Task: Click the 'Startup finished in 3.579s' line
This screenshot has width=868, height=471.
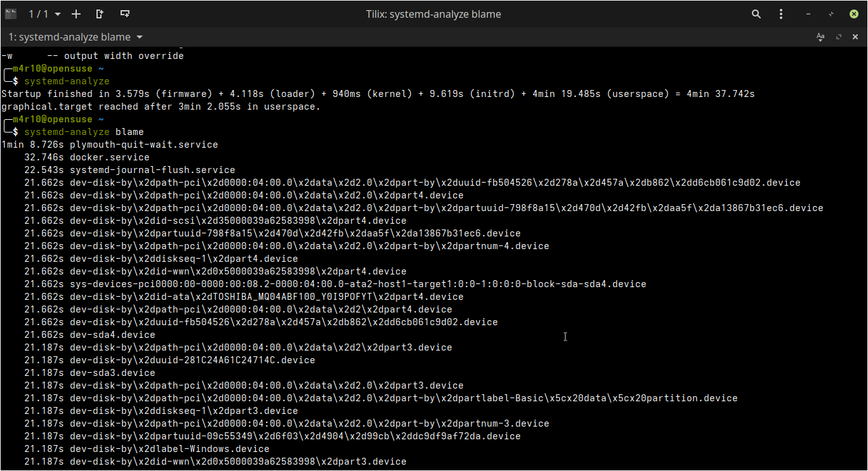Action: click(x=378, y=94)
